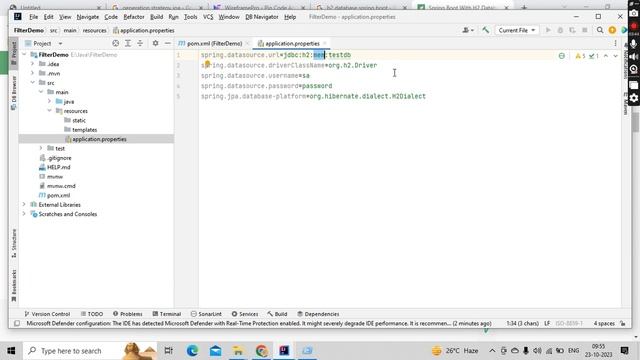Screen dimensions: 640x360
Task: Click the Debug icon in the toolbar
Action: click(x=560, y=30)
